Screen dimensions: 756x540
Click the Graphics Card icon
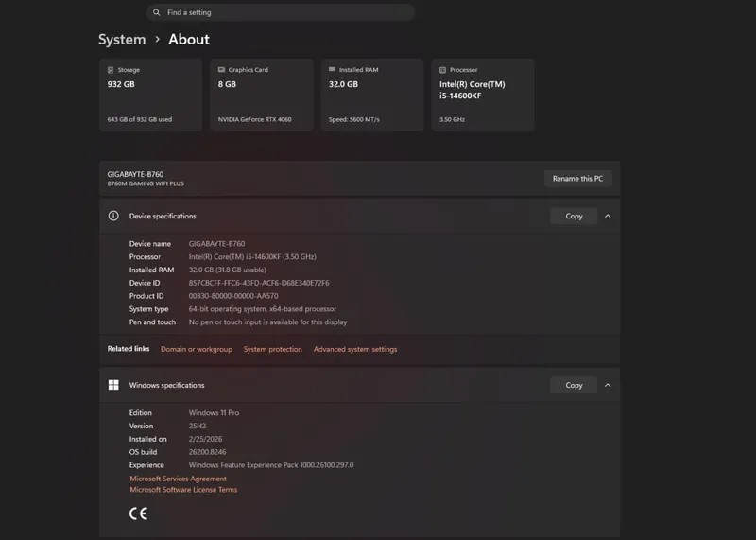(x=221, y=70)
